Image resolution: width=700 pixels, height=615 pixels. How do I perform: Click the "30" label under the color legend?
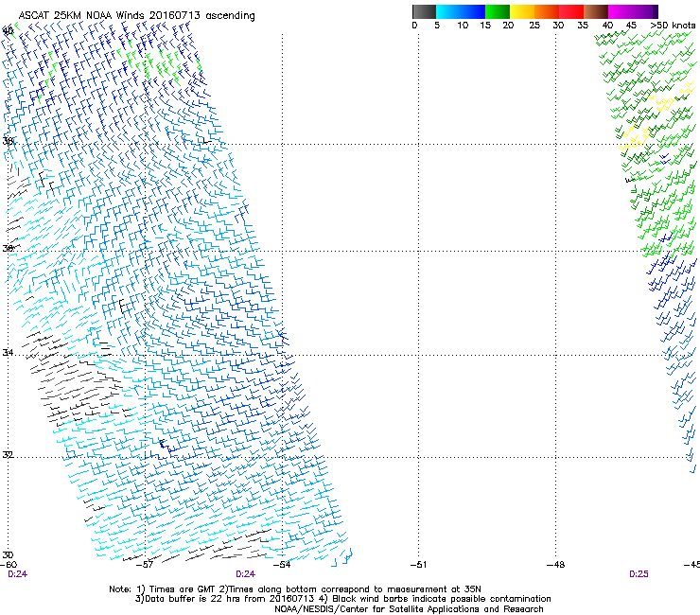point(558,26)
